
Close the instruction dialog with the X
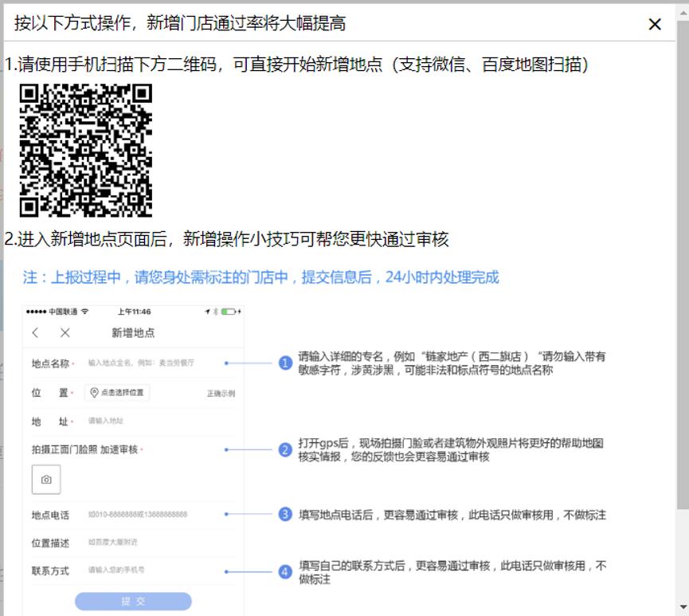[655, 24]
